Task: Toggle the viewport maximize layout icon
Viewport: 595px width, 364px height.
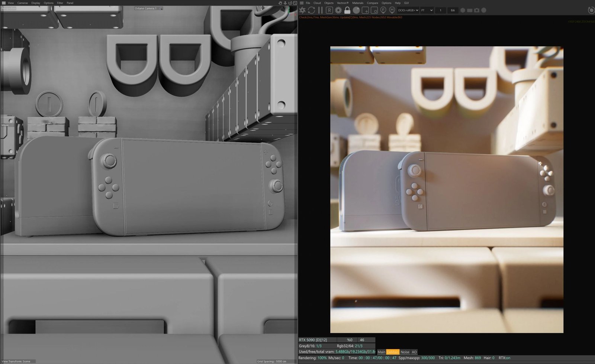Action: (295, 3)
